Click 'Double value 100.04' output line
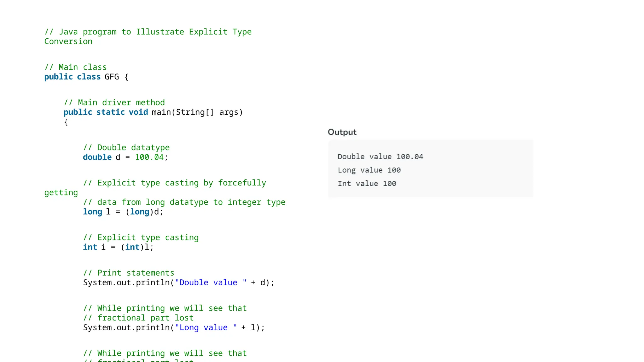Viewport: 644px width, 362px height. click(380, 156)
